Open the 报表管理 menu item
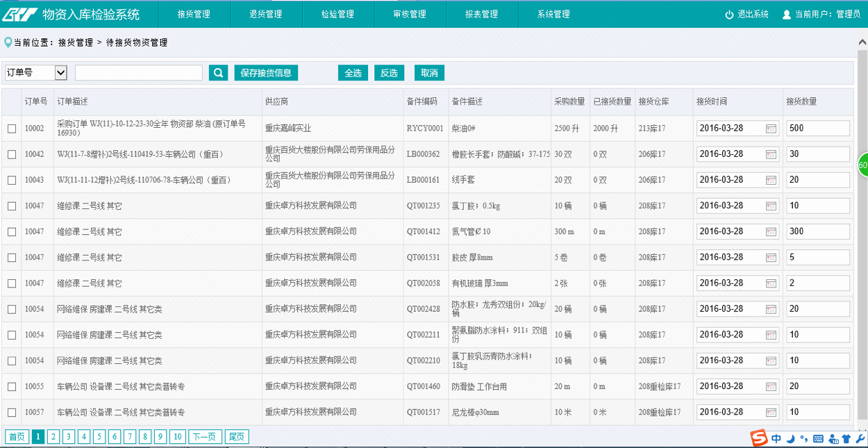This screenshot has height=448, width=868. [482, 13]
